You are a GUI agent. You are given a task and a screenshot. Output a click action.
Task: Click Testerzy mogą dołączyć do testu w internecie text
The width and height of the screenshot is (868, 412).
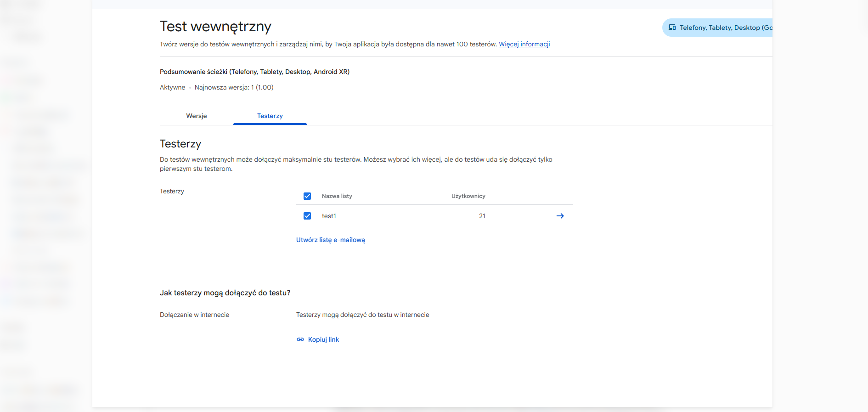pos(363,315)
